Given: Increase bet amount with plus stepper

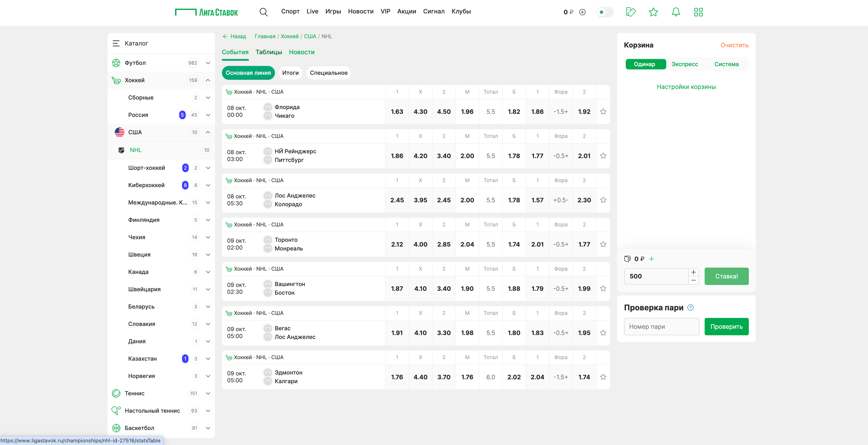Looking at the screenshot, I should (693, 272).
